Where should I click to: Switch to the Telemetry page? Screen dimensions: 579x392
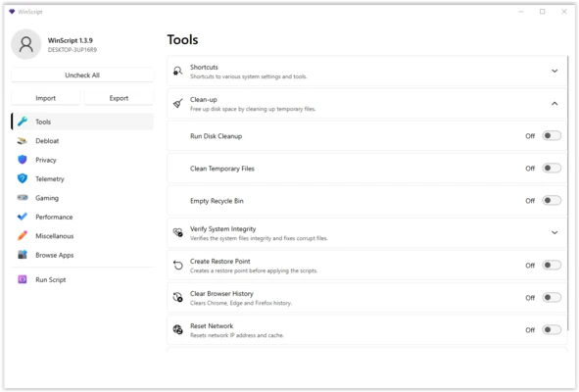click(82, 178)
